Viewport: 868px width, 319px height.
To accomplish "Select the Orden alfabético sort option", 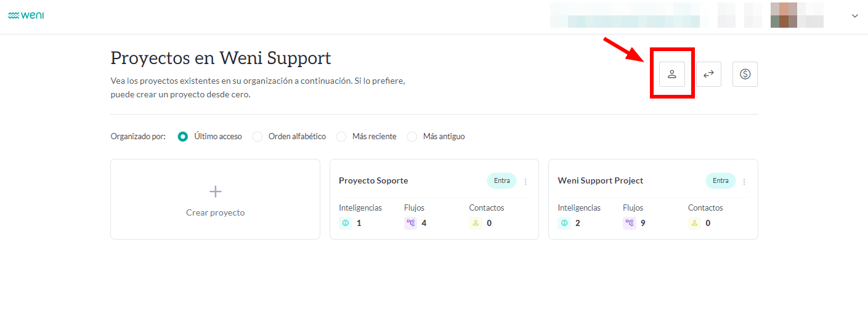I will [x=258, y=137].
